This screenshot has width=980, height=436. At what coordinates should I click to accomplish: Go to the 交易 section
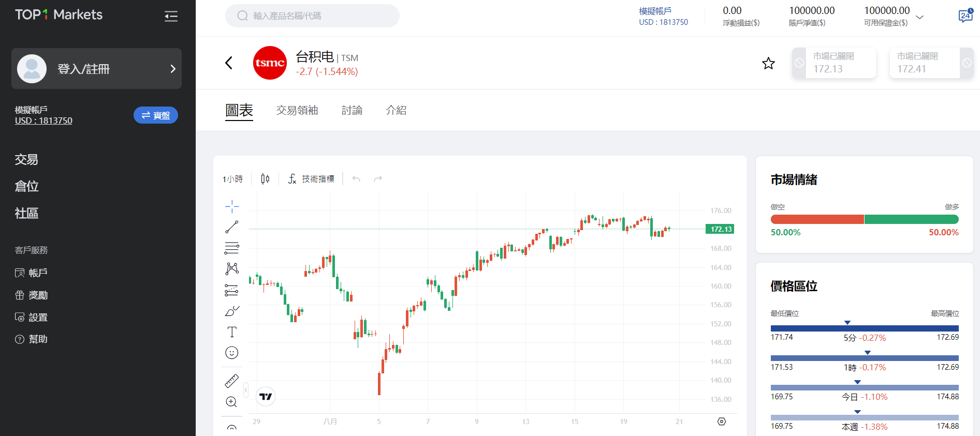[x=26, y=159]
